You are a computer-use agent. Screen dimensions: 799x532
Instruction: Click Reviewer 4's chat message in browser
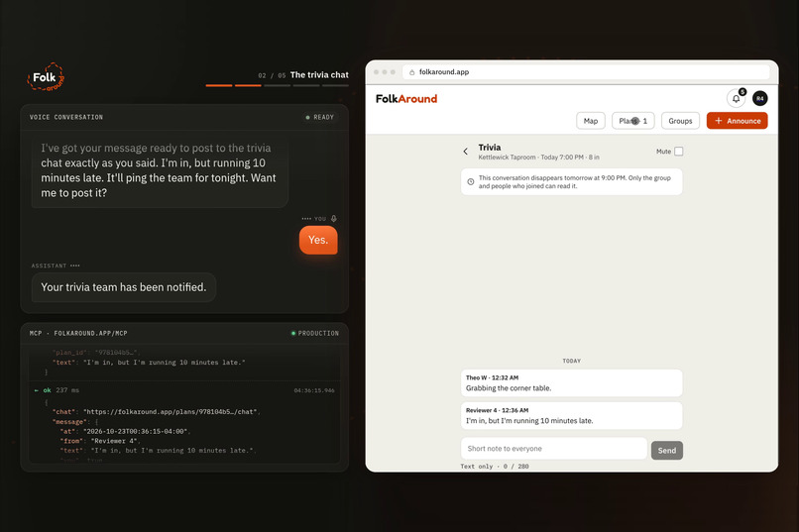571,416
